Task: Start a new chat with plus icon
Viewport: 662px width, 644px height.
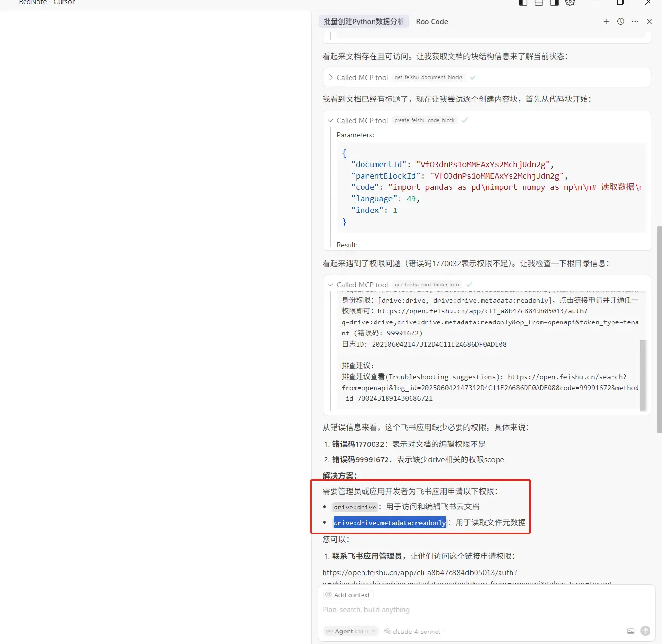Action: point(606,21)
